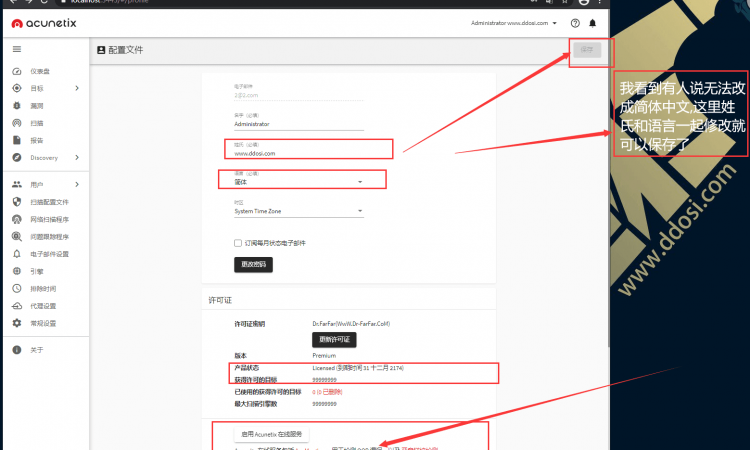Open 电子邮件设置 menu item
750x450 pixels.
50,254
